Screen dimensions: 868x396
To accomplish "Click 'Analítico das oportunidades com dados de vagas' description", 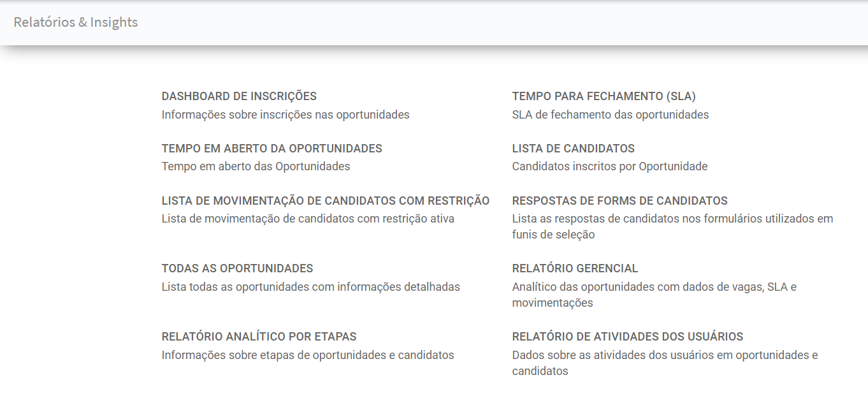I will pos(654,287).
